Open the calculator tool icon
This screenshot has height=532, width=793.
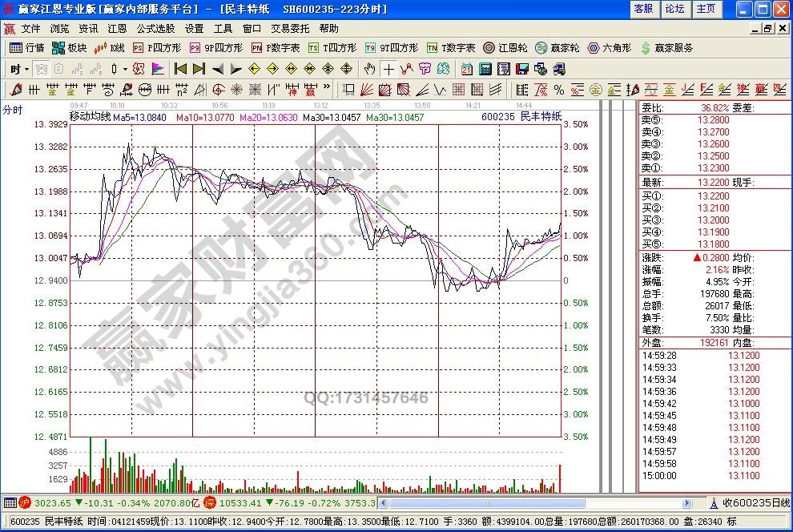[485, 69]
